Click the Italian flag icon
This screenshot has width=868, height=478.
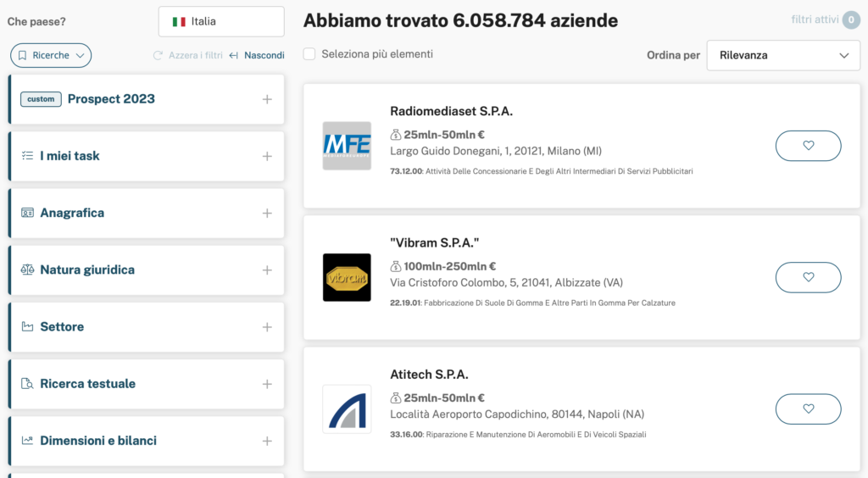(179, 21)
